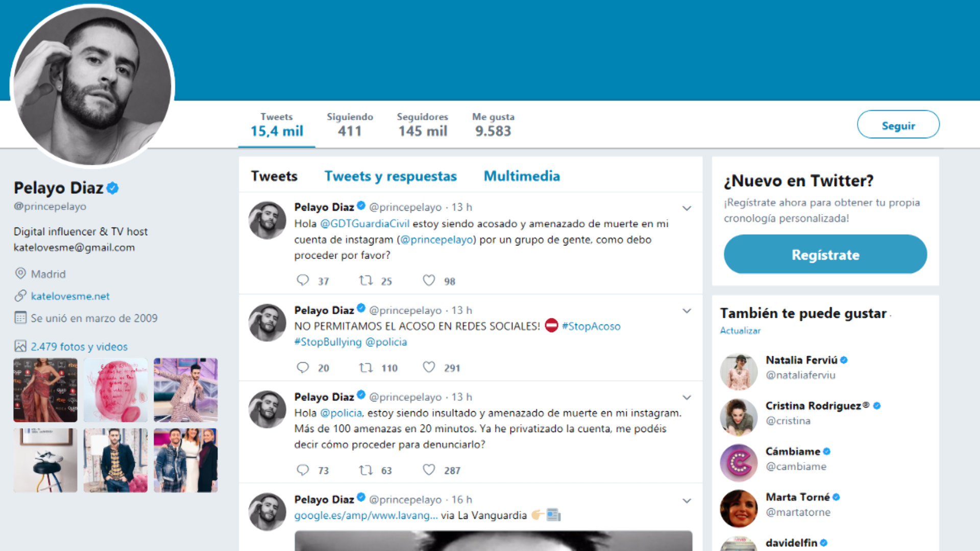Open the Multimedia tab
980x551 pixels.
[522, 176]
